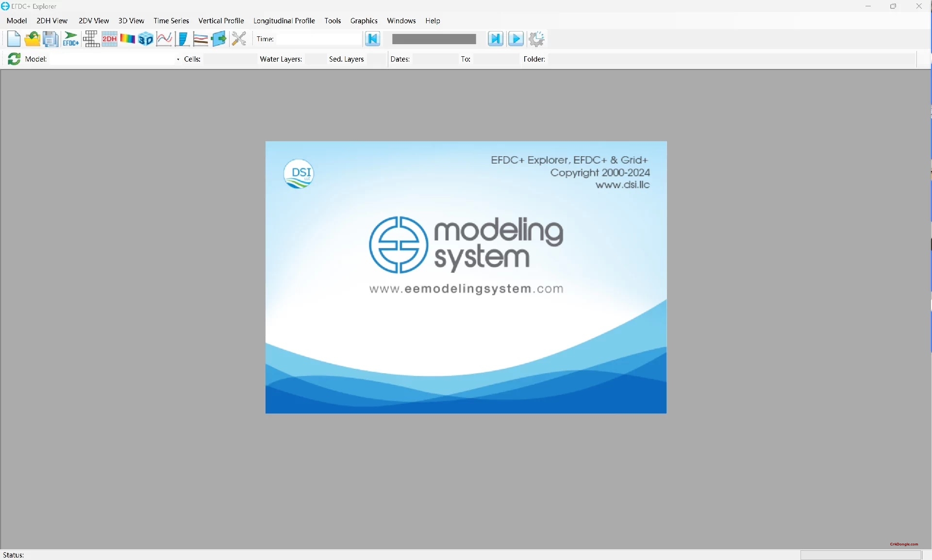This screenshot has height=560, width=932.
Task: Open the model grid editor
Action: [x=91, y=39]
